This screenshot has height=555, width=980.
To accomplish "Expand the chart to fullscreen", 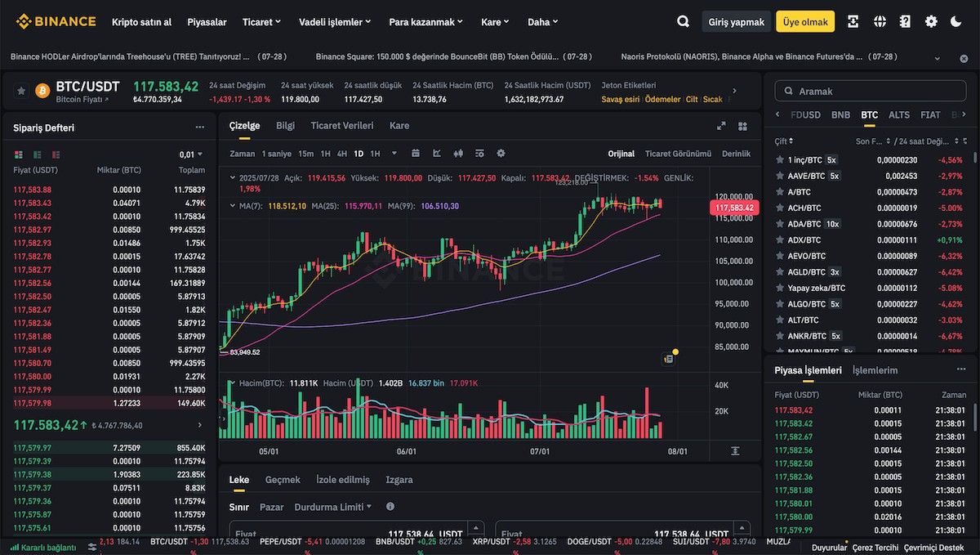I will pos(721,126).
